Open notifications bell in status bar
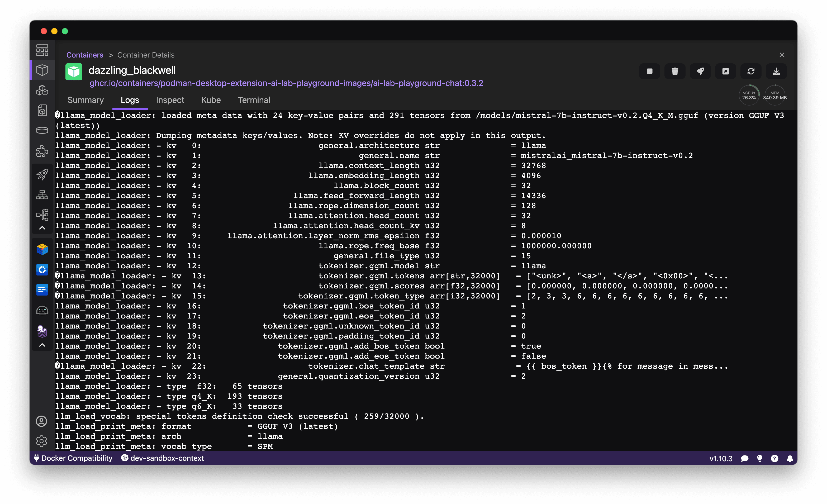The width and height of the screenshot is (827, 504). pyautogui.click(x=790, y=459)
